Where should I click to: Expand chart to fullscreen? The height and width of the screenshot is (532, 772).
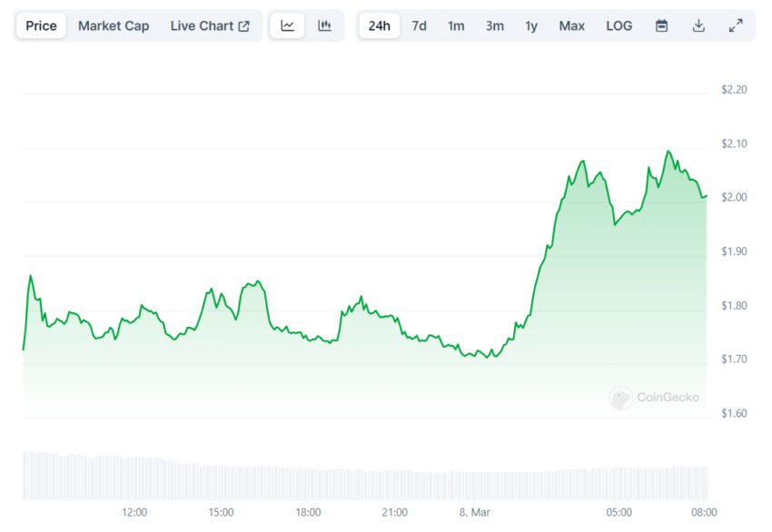click(x=736, y=25)
